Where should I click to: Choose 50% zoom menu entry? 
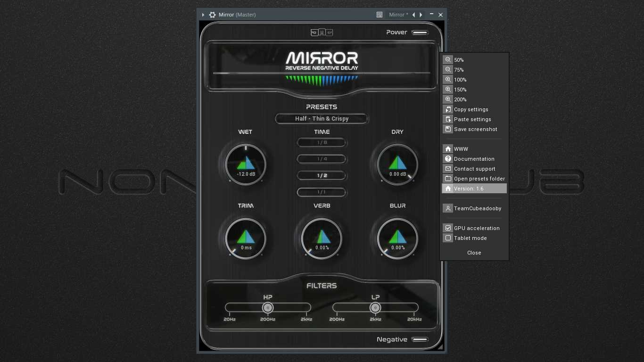(x=474, y=60)
